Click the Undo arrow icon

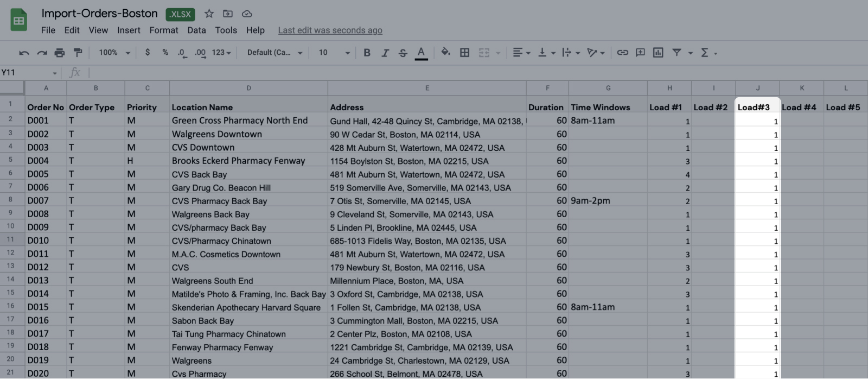[x=24, y=53]
